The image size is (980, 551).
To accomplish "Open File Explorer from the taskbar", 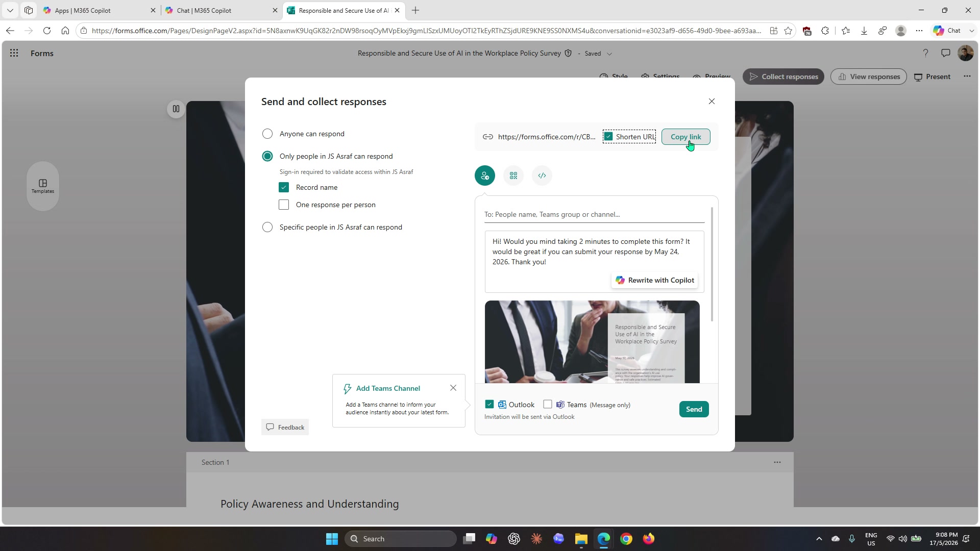I will (581, 539).
